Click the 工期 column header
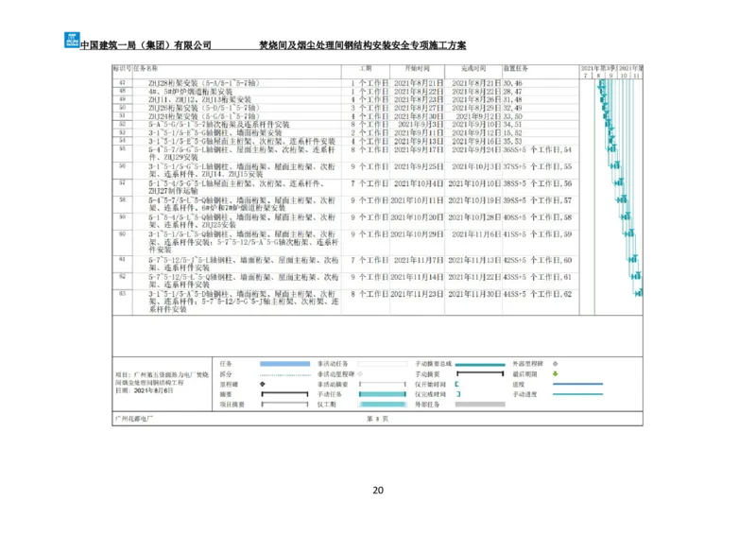The width and height of the screenshot is (756, 535). point(365,69)
